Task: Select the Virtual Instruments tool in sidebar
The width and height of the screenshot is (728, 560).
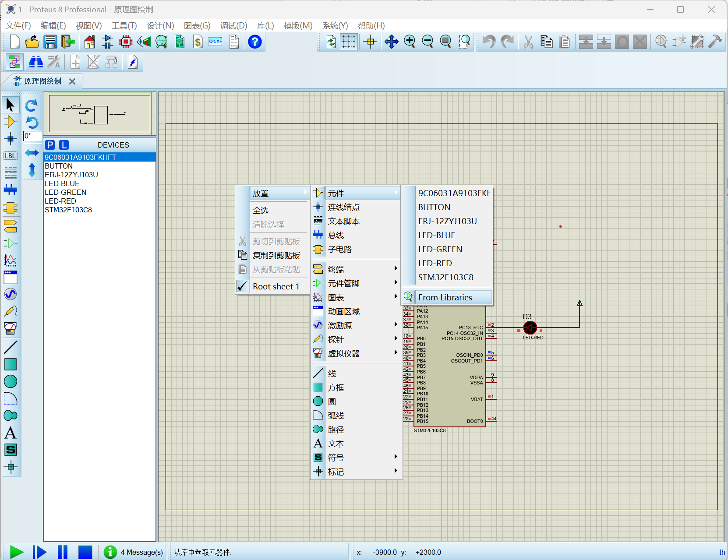Action: (10, 328)
